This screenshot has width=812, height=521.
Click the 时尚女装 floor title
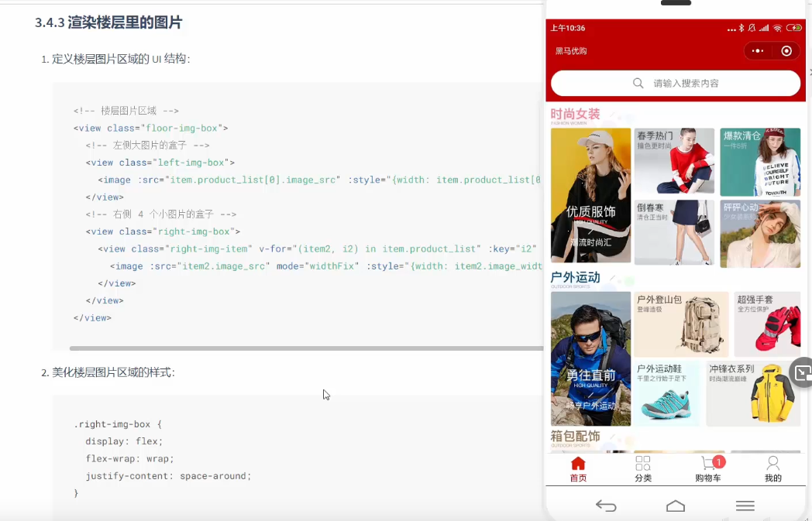576,115
